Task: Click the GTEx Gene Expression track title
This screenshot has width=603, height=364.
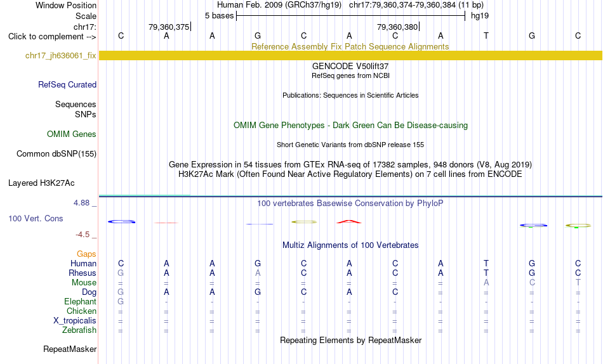Action: [350, 164]
